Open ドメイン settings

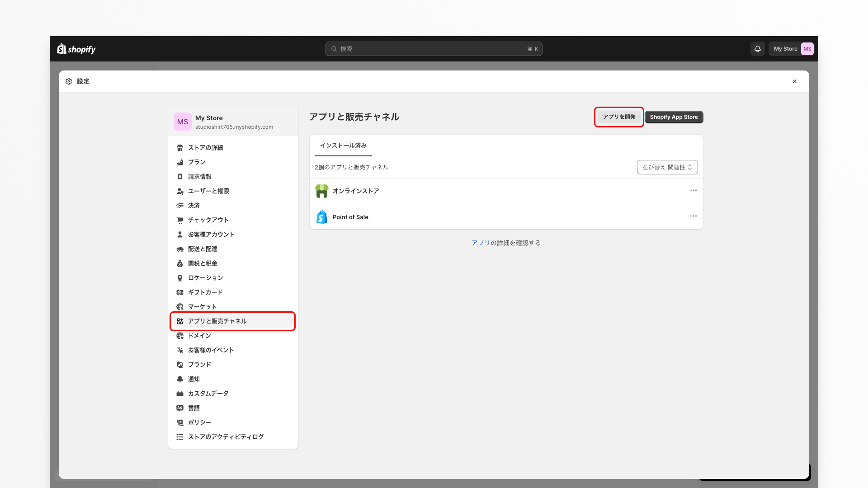pyautogui.click(x=233, y=336)
